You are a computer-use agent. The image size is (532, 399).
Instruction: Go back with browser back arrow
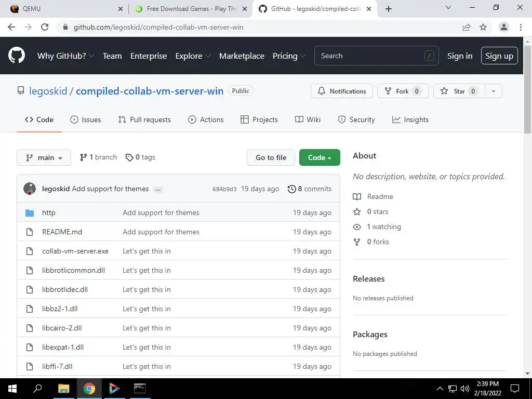11,27
